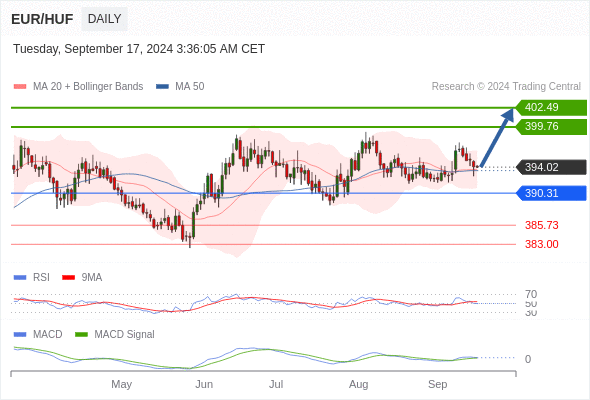The height and width of the screenshot is (400, 590).
Task: Click the MACD Signal legend swatch
Action: [81, 334]
